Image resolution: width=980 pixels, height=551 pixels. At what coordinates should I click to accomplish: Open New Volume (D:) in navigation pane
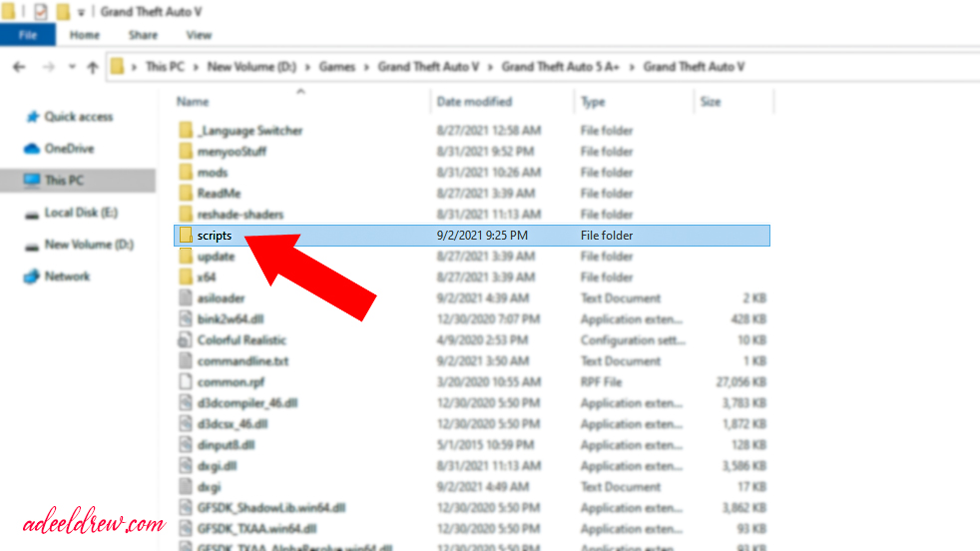tap(90, 244)
